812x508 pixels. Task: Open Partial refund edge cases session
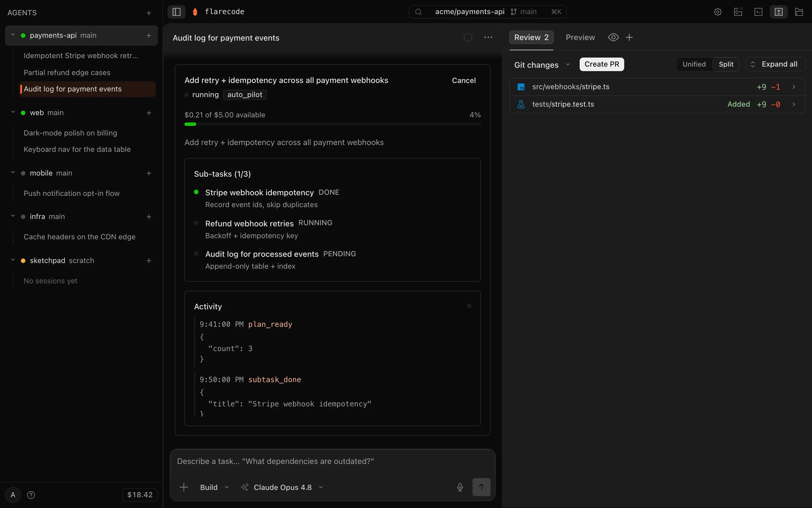point(87,73)
